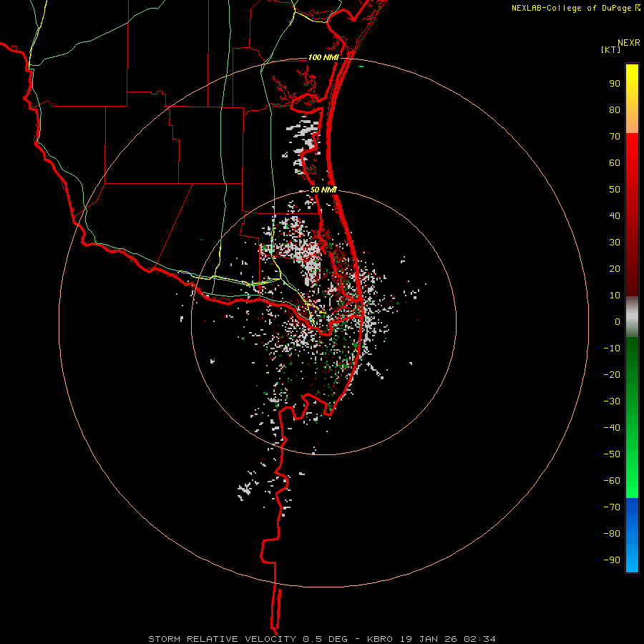The height and width of the screenshot is (644, 644).
Task: Select the -70 value on velocity scale
Action: coord(612,507)
